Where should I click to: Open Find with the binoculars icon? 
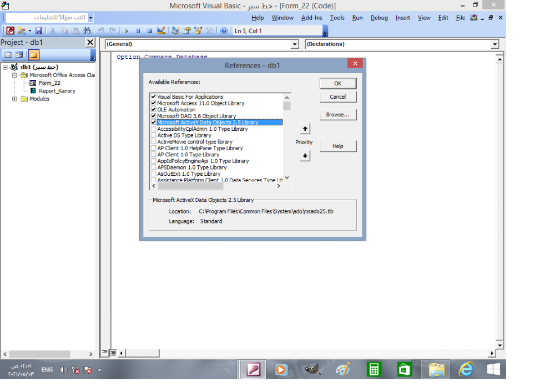click(87, 30)
